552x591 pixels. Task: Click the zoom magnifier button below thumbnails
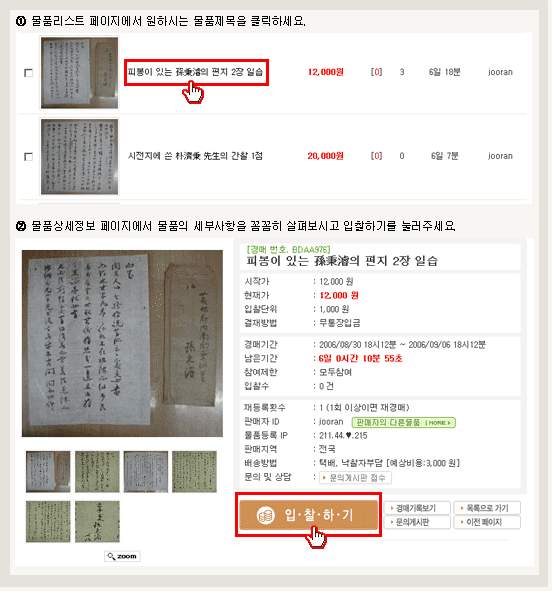pos(122,556)
